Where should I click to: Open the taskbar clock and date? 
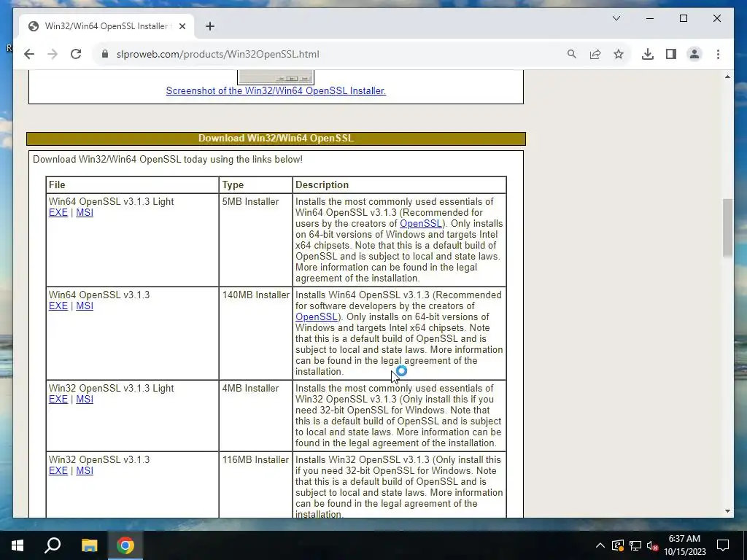pos(684,545)
